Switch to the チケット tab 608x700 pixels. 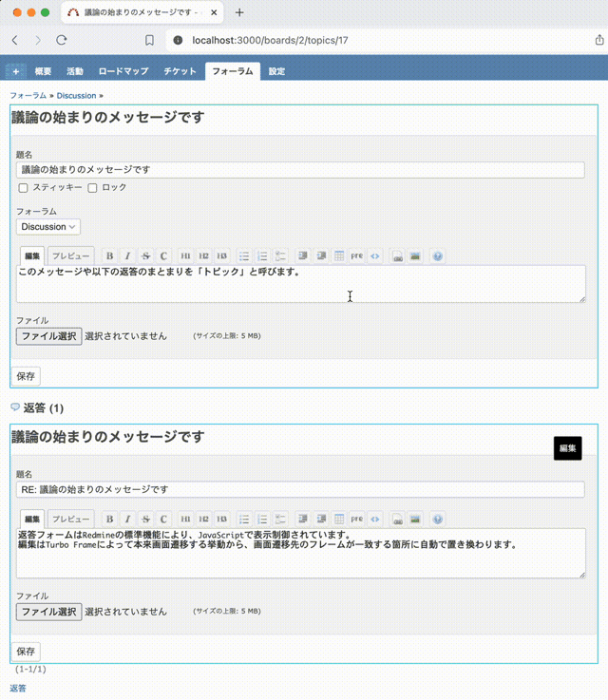(180, 71)
